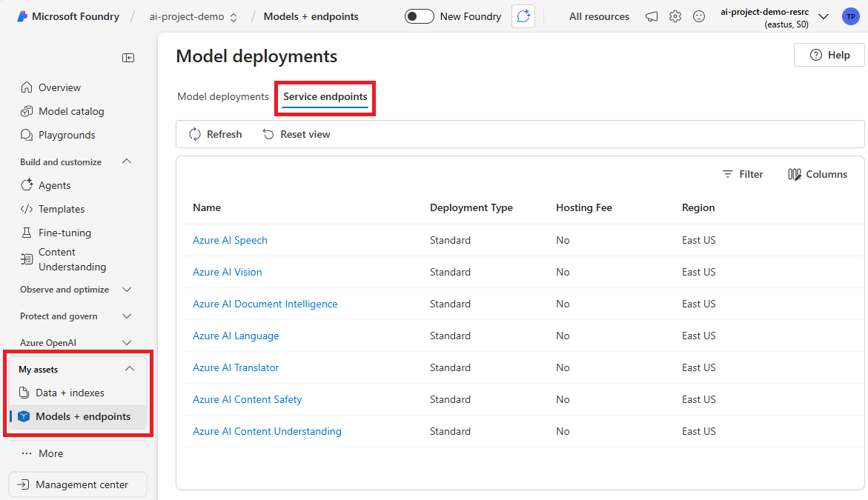This screenshot has height=500, width=868.
Task: Click 'East US' in Azure AI Translator row
Action: 698,368
